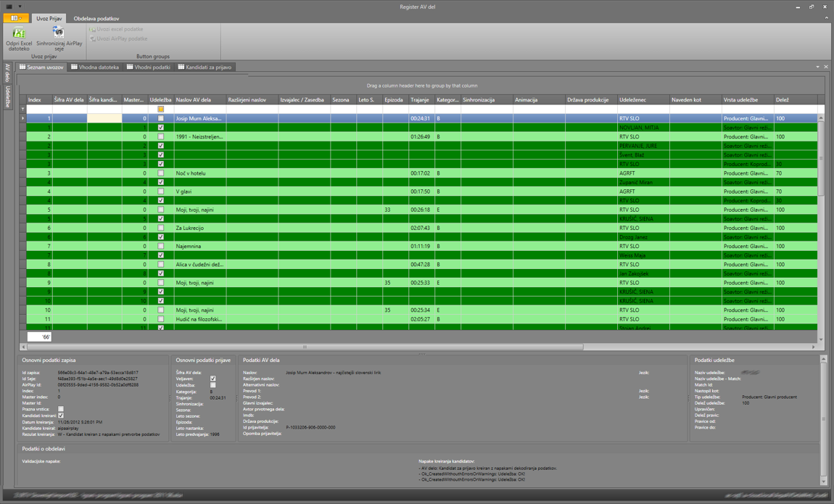834x504 pixels.
Task: Click Naslov AV dela filter row input
Action: click(200, 109)
